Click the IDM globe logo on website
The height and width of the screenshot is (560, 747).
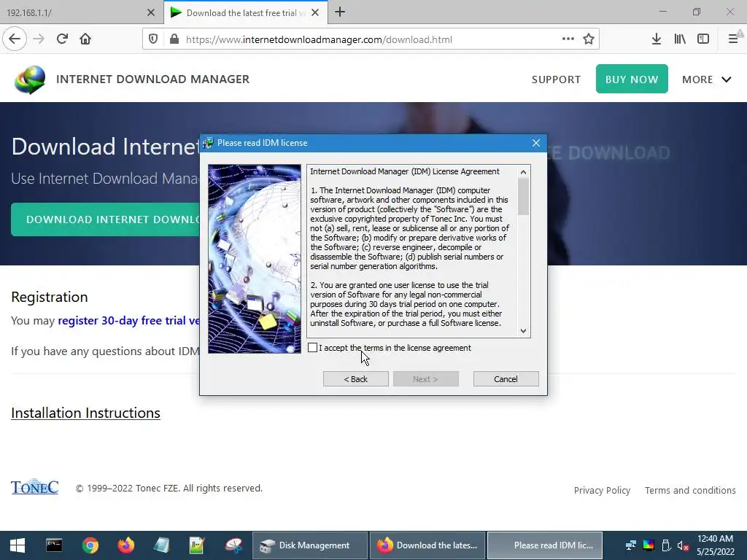point(30,79)
